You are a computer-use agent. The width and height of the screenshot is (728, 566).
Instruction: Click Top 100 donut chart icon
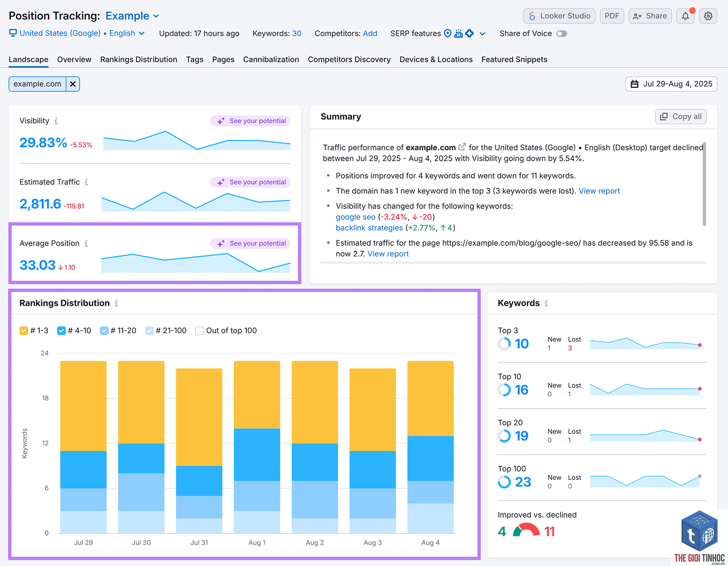click(x=504, y=482)
